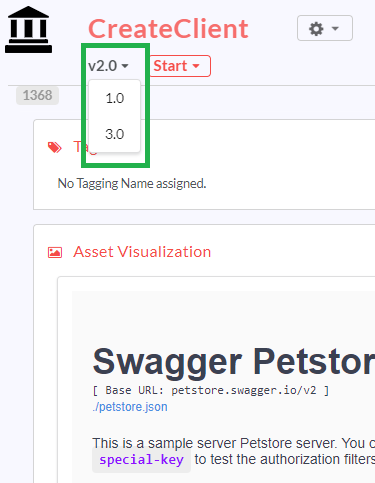Click the arrow on the Start button
Viewport: 375px width, 483px height.
coord(196,66)
